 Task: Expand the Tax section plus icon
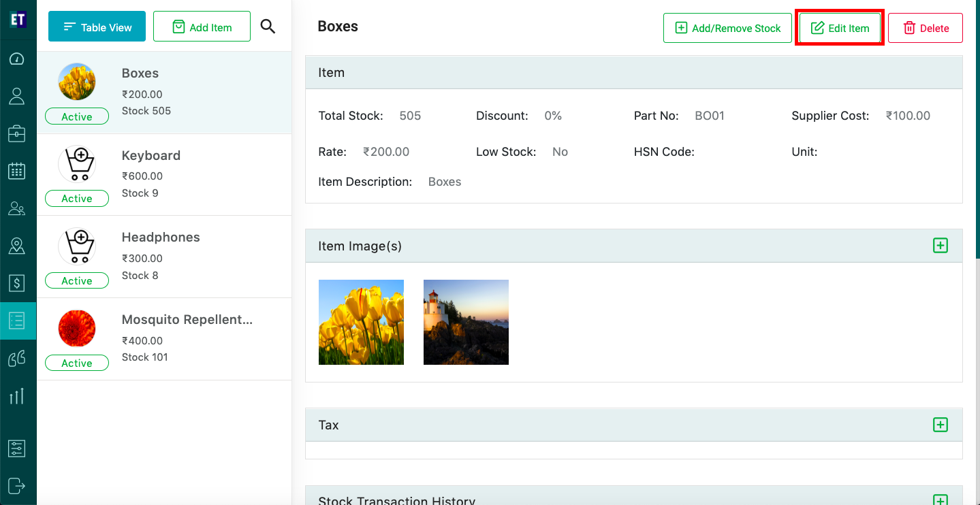[x=941, y=425]
